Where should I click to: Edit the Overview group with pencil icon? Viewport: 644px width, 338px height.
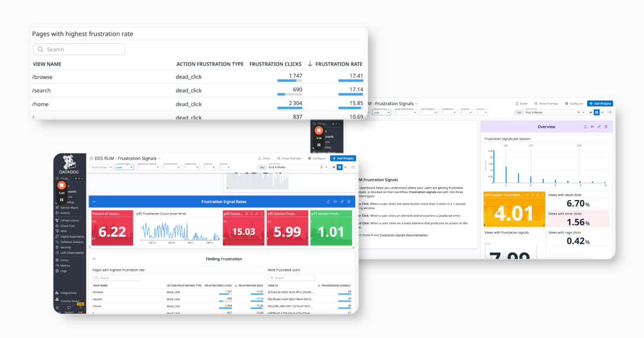599,127
